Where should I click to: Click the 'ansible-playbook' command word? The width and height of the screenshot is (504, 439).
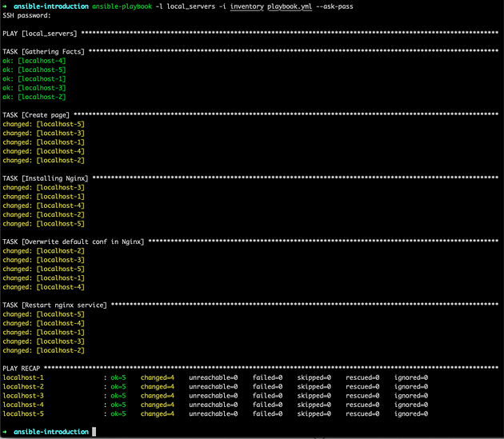(122, 6)
